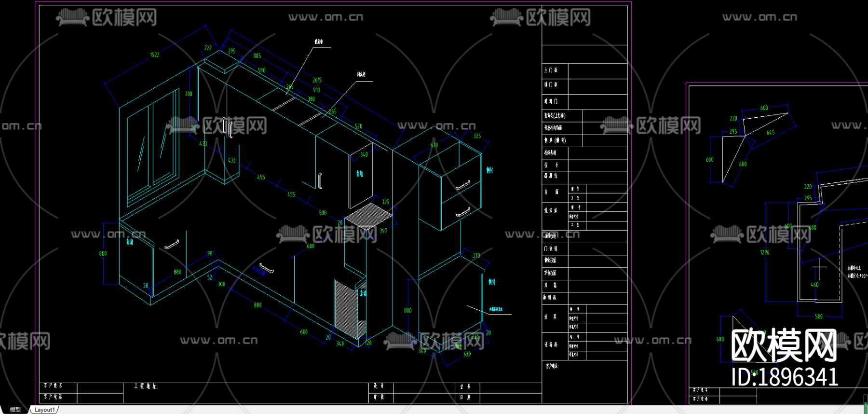The image size is (868, 414).
Task: Select the 设计 title block label
Action: [379, 386]
